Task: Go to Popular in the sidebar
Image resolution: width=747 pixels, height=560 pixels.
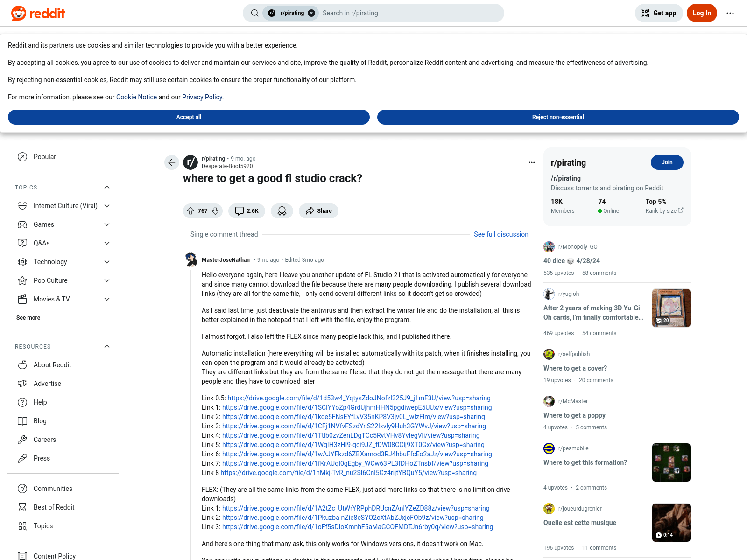Action: click(63, 157)
